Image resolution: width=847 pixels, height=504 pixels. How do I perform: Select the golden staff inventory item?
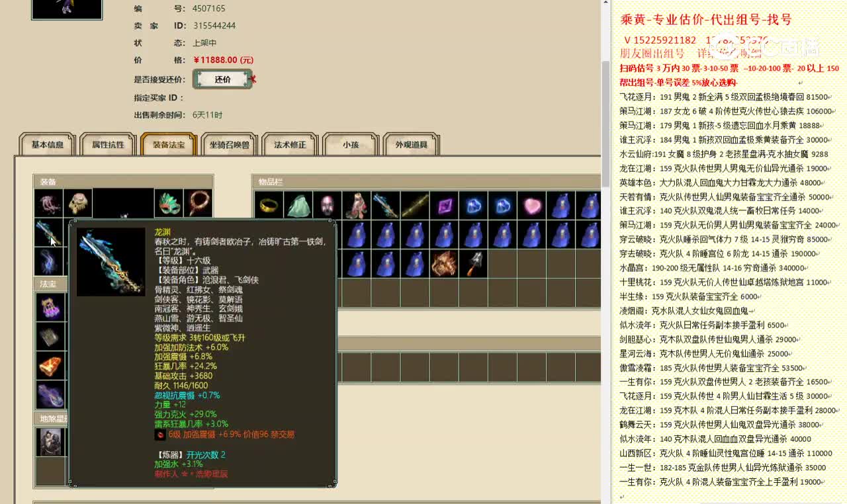pos(415,205)
